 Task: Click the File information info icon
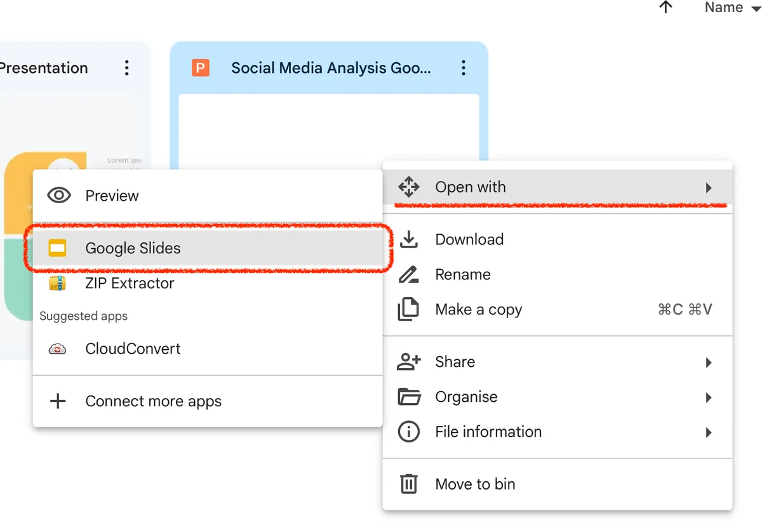point(408,432)
